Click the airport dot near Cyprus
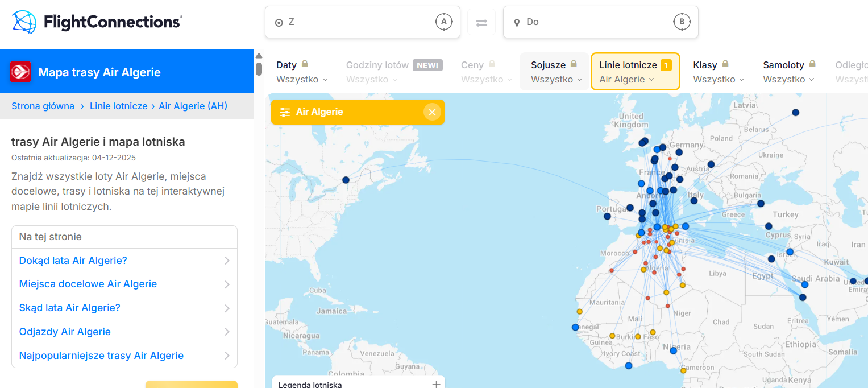The image size is (868, 388). (769, 226)
